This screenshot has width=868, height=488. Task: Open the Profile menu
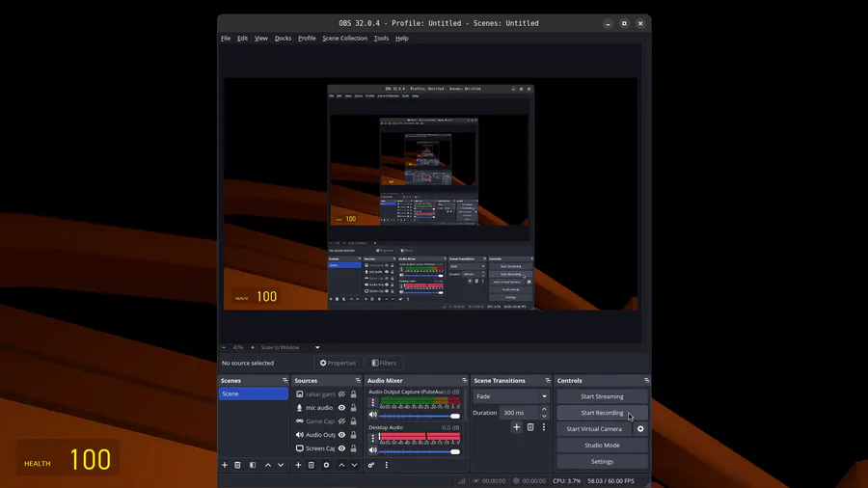point(308,39)
